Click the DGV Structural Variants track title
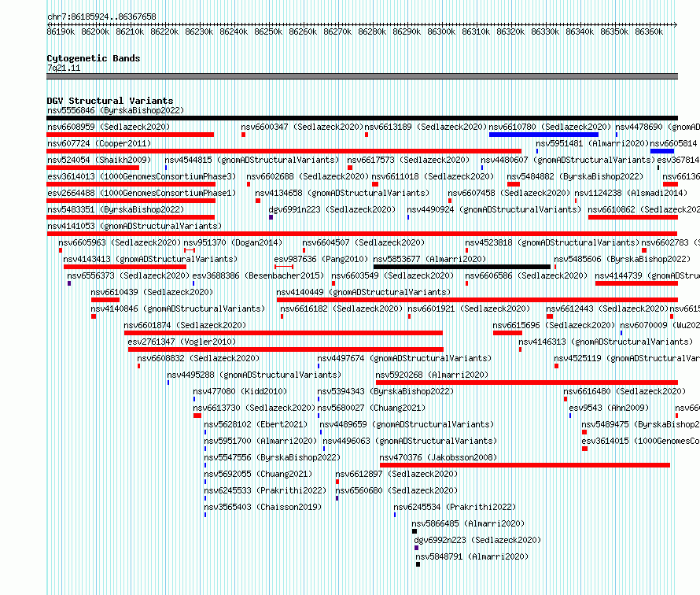The height and width of the screenshot is (595, 700). (x=110, y=101)
